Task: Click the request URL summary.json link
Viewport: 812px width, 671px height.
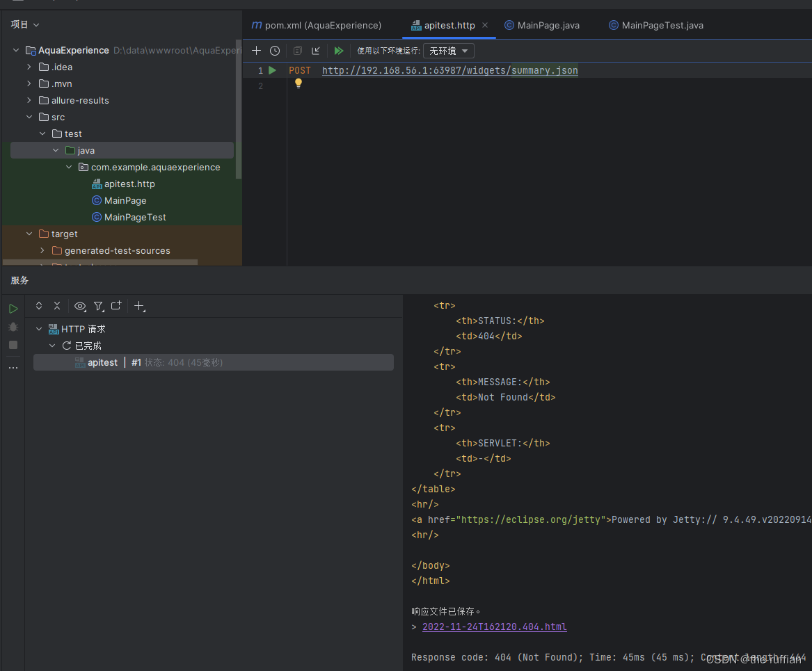Action: tap(545, 70)
